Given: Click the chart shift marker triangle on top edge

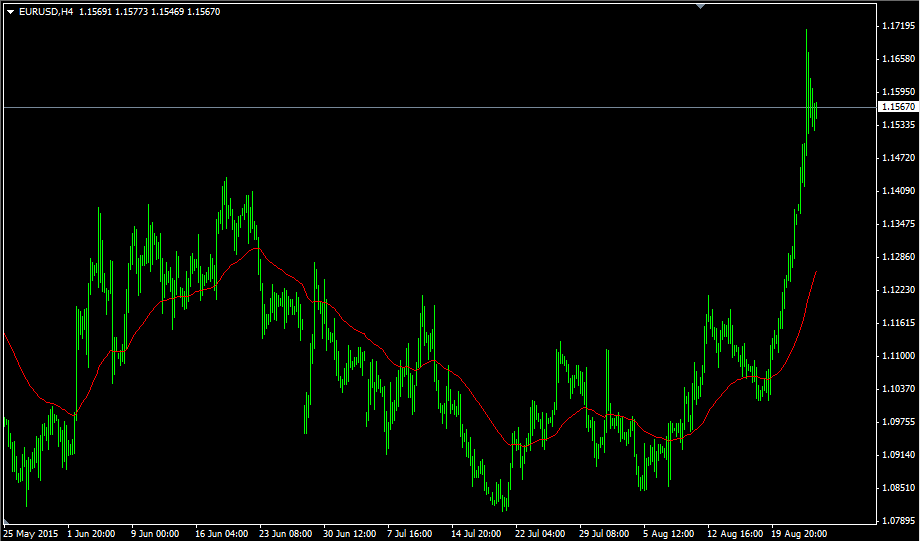Looking at the screenshot, I should pos(700,6).
